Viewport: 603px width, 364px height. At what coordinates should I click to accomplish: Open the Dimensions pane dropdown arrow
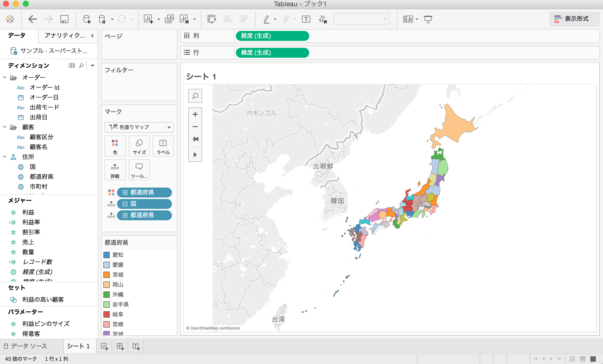tap(93, 66)
